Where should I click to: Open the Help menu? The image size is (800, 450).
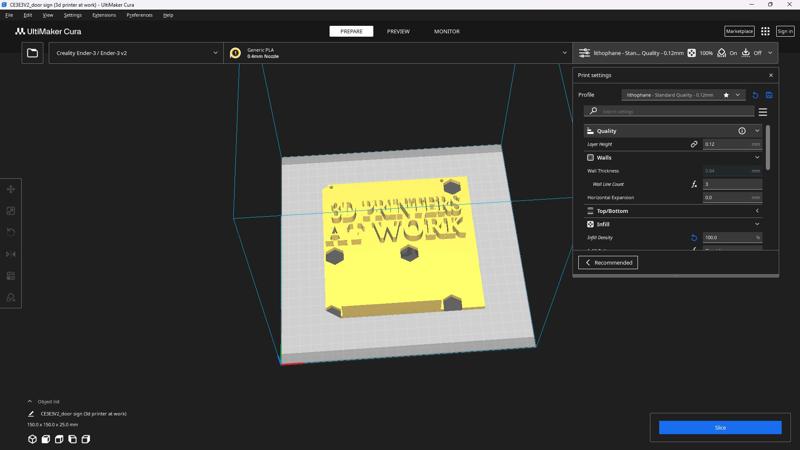(x=168, y=15)
